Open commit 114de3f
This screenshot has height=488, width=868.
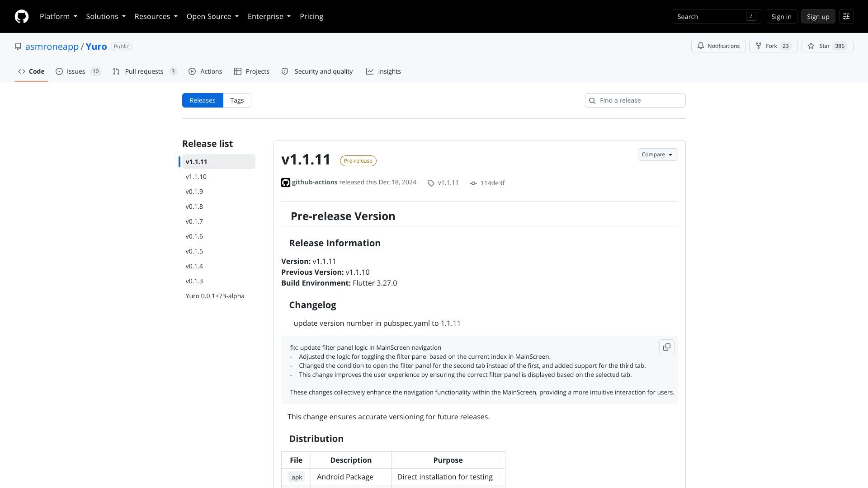pyautogui.click(x=492, y=183)
